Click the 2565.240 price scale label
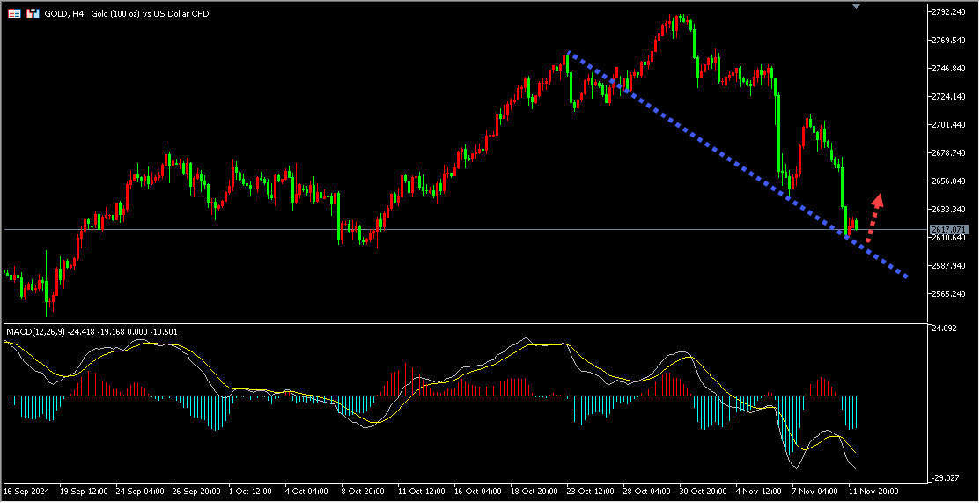 [950, 294]
